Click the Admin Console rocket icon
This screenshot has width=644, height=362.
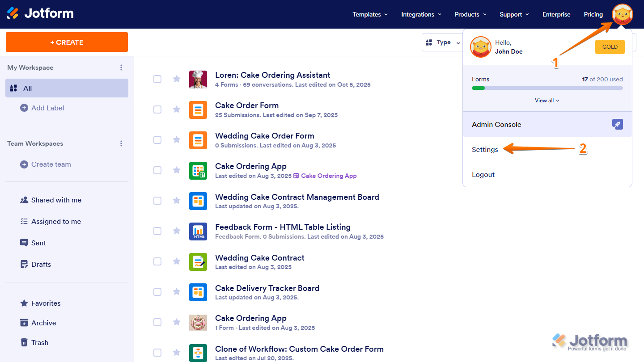[617, 125]
